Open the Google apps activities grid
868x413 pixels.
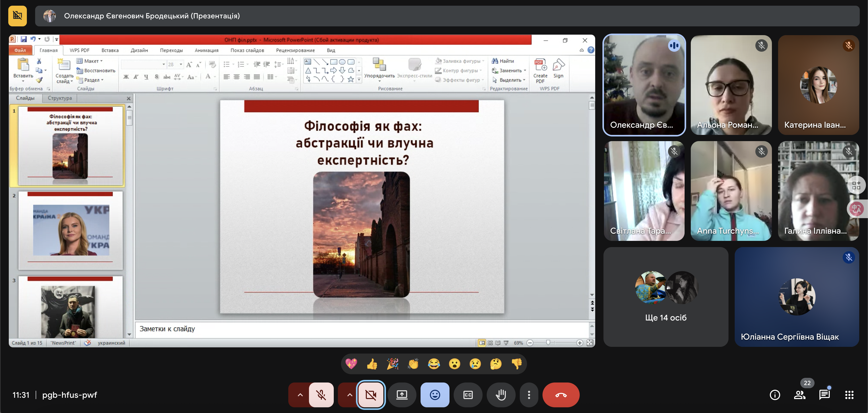849,395
